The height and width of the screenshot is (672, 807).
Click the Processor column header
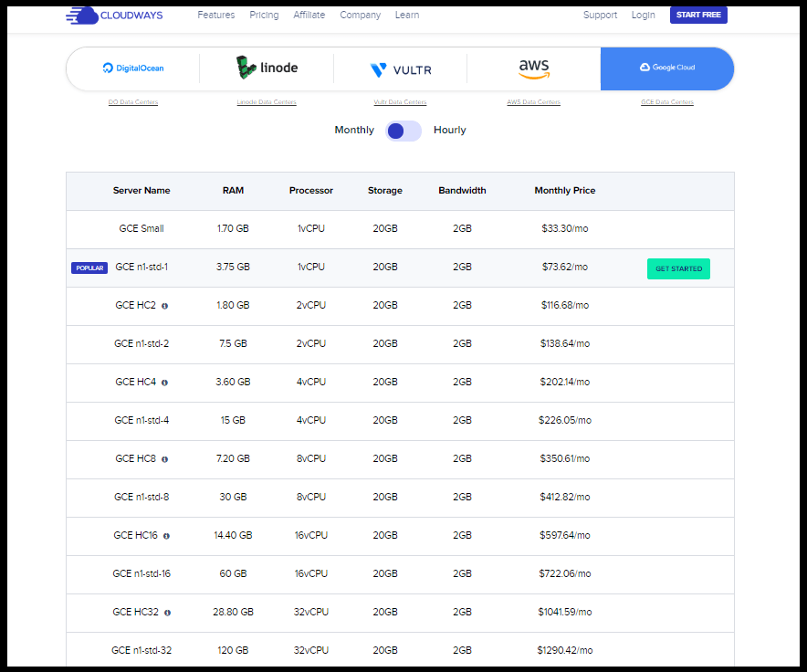click(311, 191)
